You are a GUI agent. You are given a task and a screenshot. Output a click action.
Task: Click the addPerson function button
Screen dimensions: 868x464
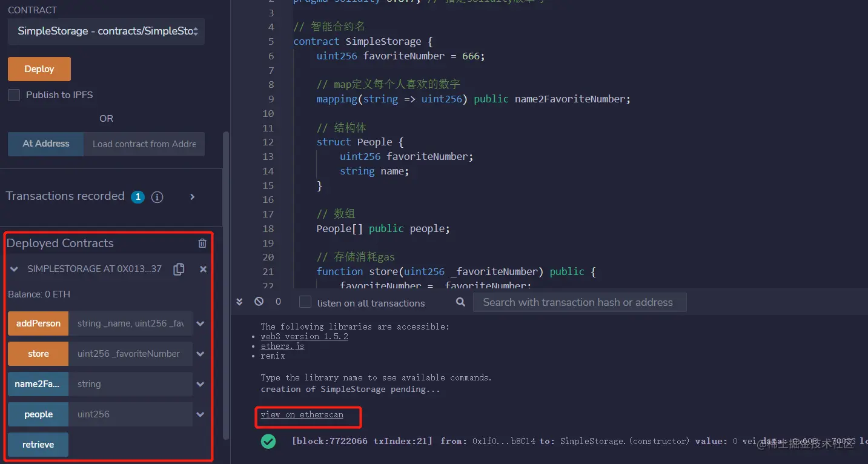(38, 323)
